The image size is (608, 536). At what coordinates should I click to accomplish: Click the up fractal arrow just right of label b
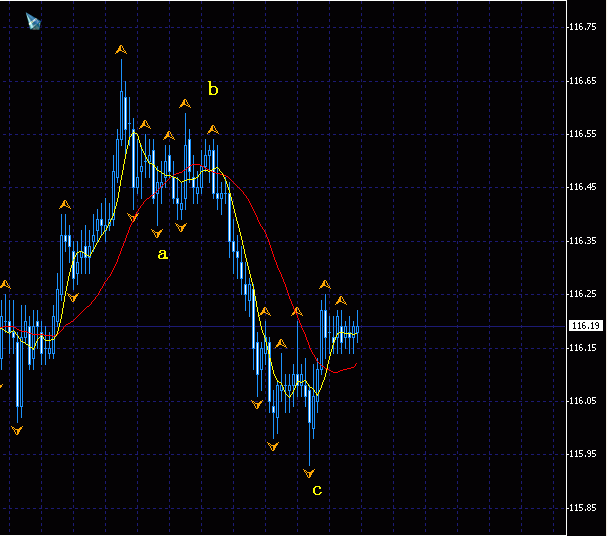tap(213, 130)
